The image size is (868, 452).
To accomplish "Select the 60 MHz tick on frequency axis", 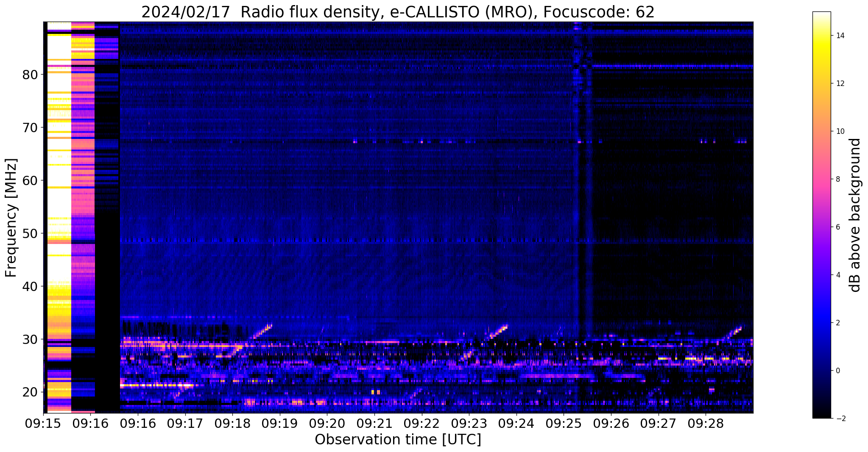I will click(x=31, y=180).
